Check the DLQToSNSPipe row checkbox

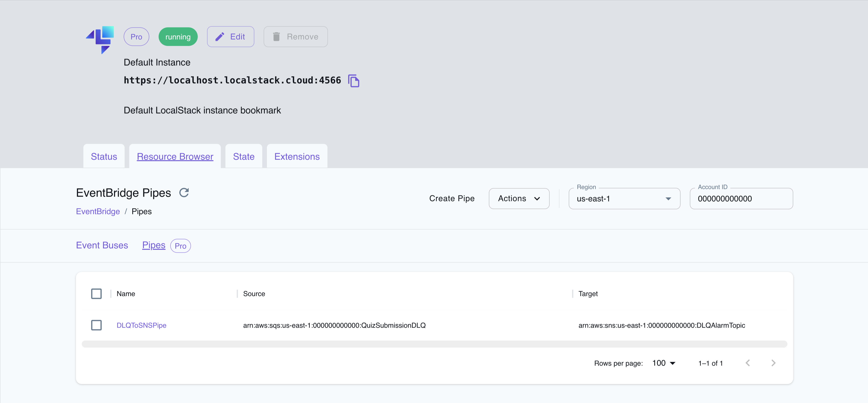(x=96, y=325)
